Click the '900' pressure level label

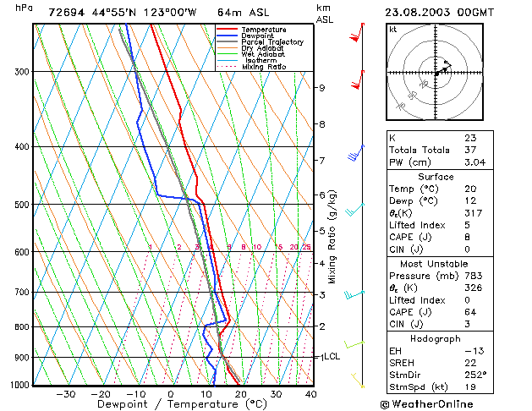[22, 358]
